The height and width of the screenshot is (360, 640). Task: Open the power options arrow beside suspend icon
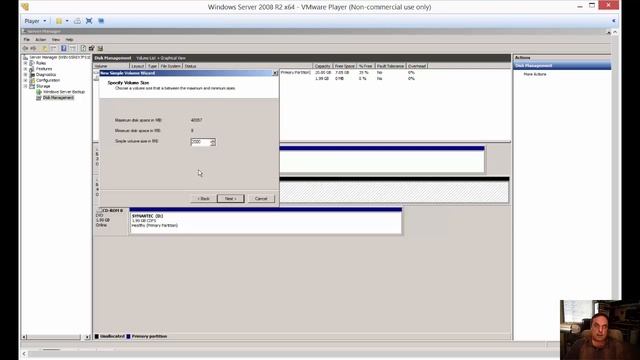click(x=67, y=21)
